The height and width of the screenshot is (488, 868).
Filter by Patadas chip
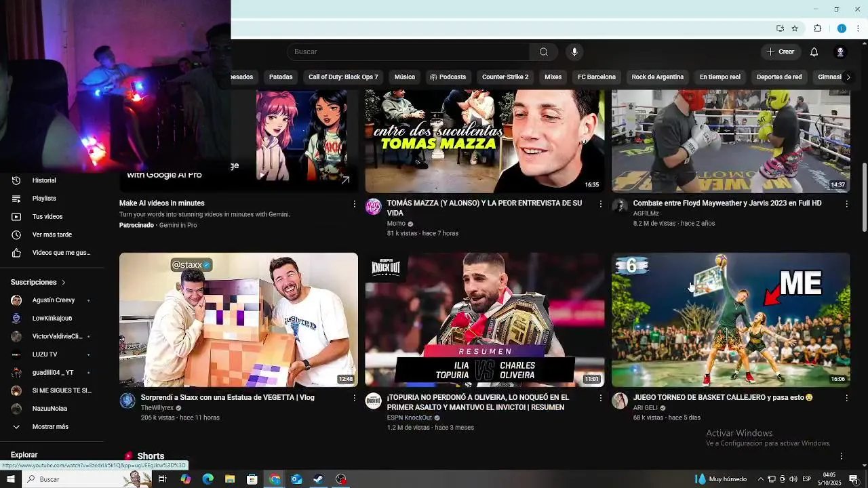point(281,77)
